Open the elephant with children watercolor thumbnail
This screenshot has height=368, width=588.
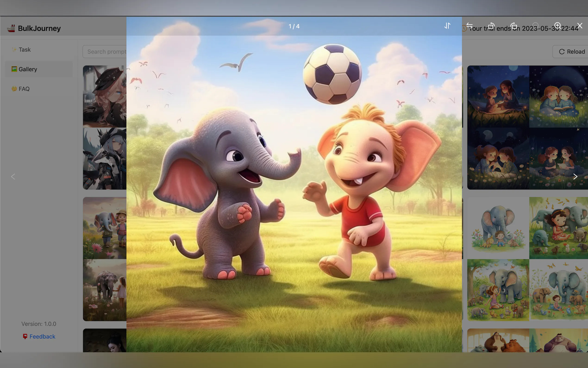click(x=528, y=259)
